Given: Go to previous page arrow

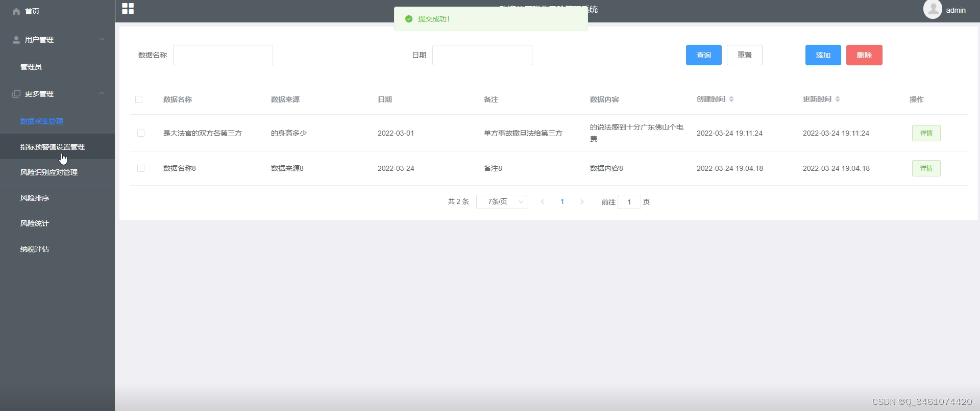Looking at the screenshot, I should (543, 202).
